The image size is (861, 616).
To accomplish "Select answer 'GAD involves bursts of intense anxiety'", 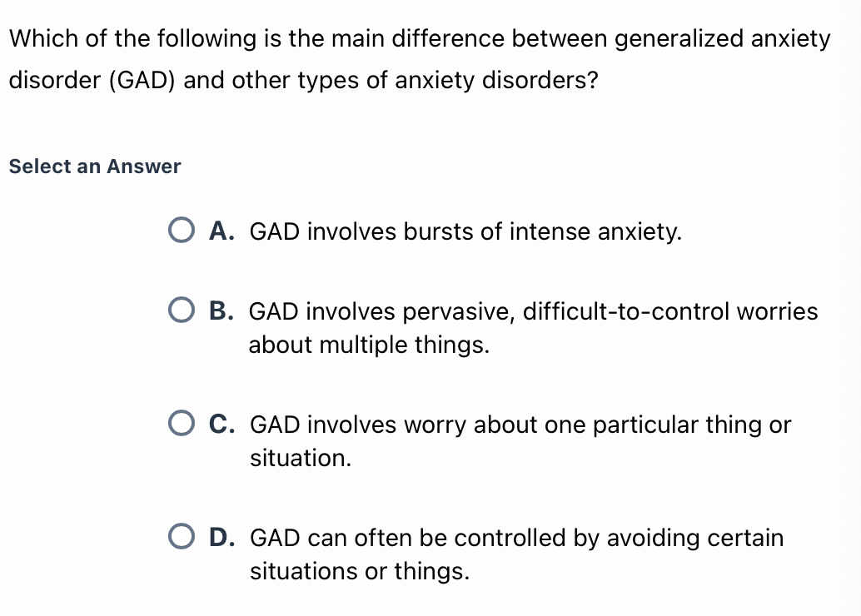I will click(x=465, y=231).
